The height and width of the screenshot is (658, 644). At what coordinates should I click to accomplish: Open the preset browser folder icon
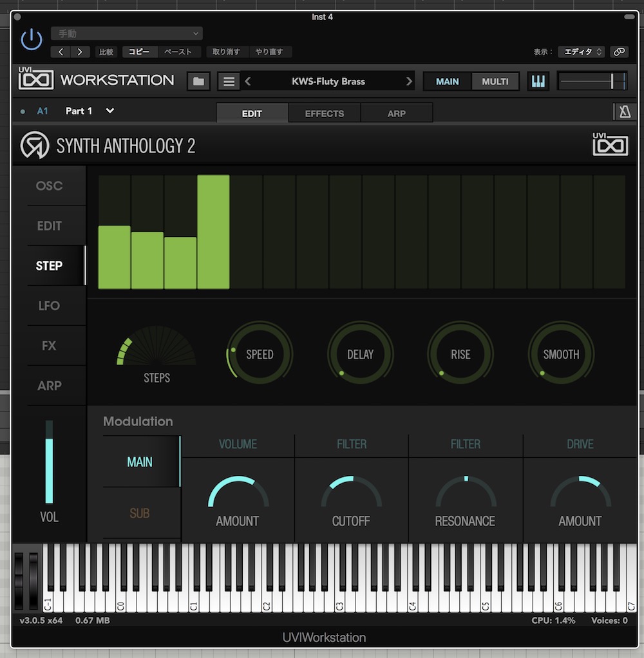pyautogui.click(x=199, y=82)
